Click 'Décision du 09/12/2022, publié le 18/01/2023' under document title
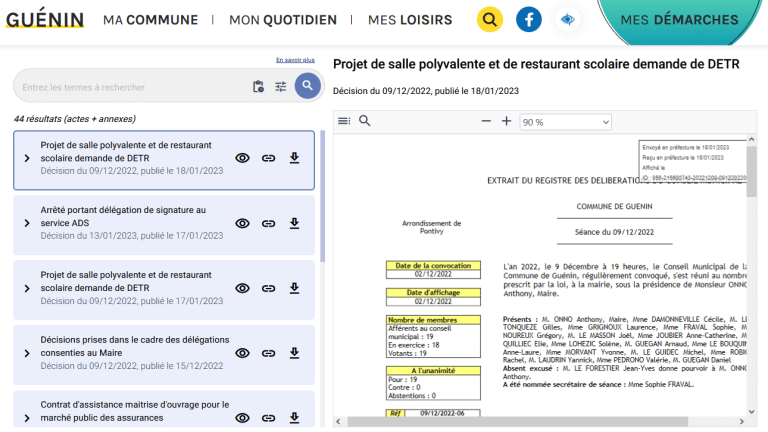 coord(426,91)
